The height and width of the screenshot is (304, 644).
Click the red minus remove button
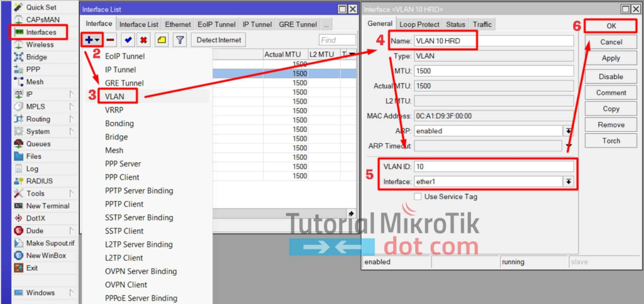coord(110,40)
